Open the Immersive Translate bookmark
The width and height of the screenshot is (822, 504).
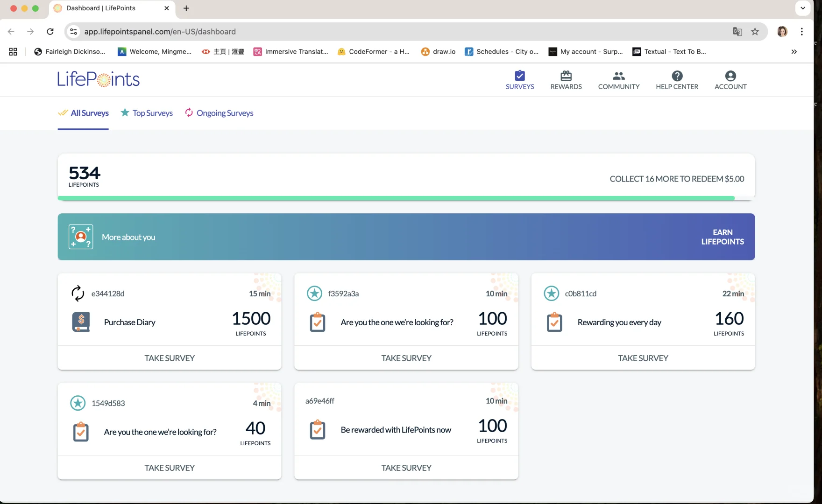point(291,52)
